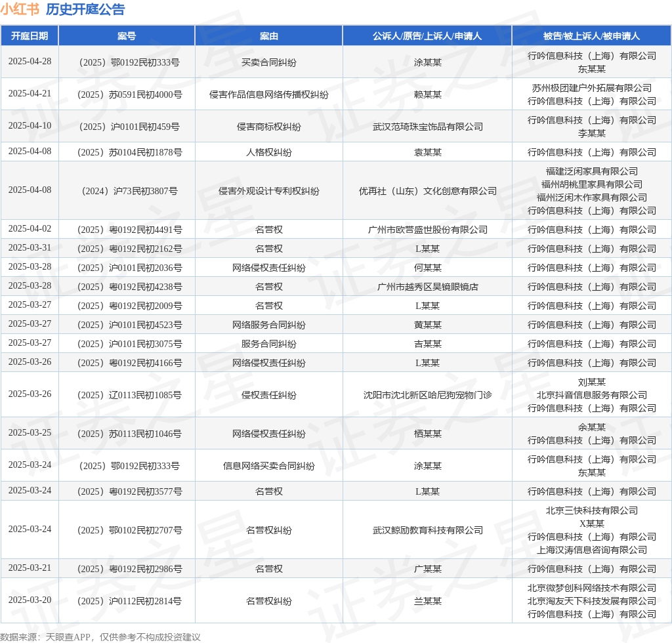
Task: Click defendant X某某
Action: [591, 524]
